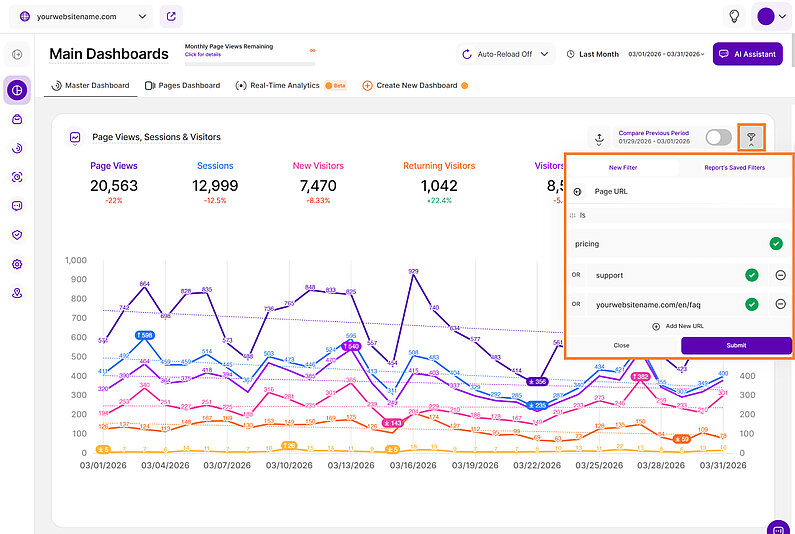Click 'Click for details' link
The width and height of the screenshot is (795, 534).
(202, 54)
